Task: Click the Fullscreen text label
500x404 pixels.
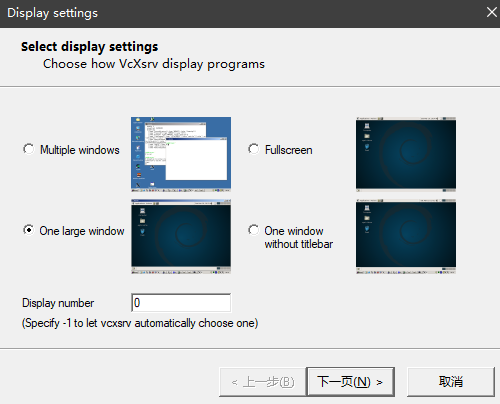Action: click(289, 150)
